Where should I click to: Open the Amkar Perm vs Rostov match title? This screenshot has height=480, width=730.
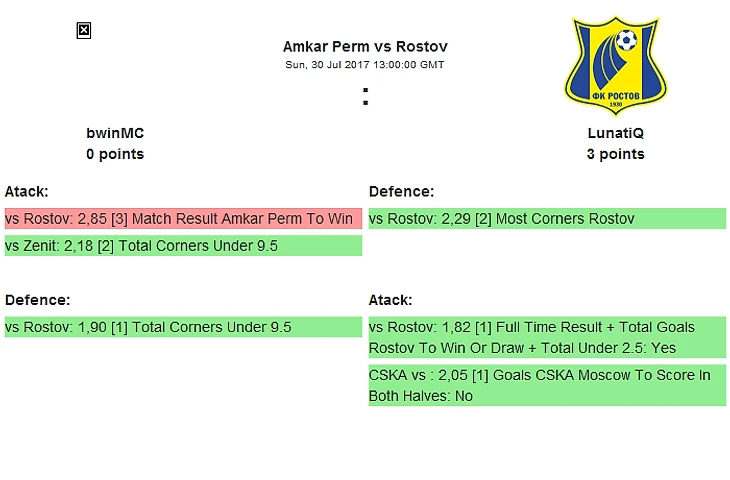click(365, 47)
